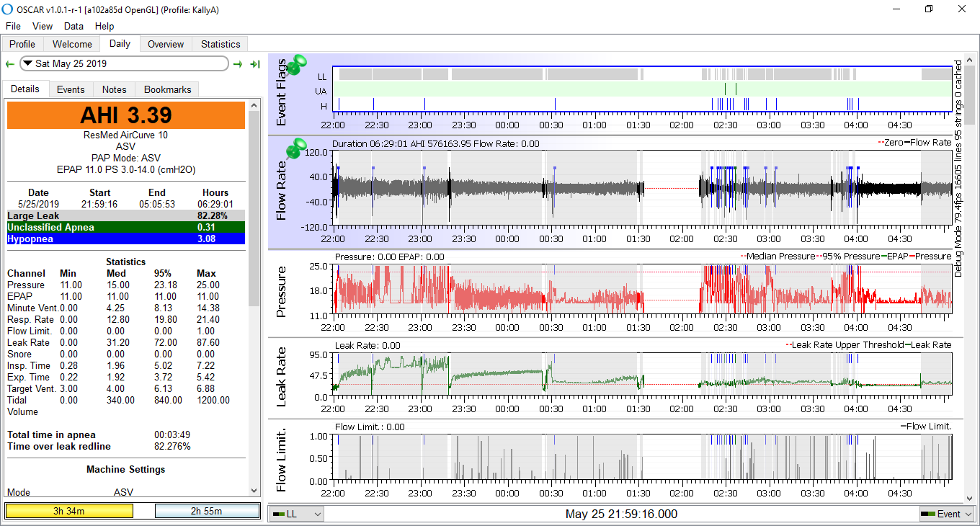Open the Data menu
This screenshot has width=980, height=526.
pos(73,26)
